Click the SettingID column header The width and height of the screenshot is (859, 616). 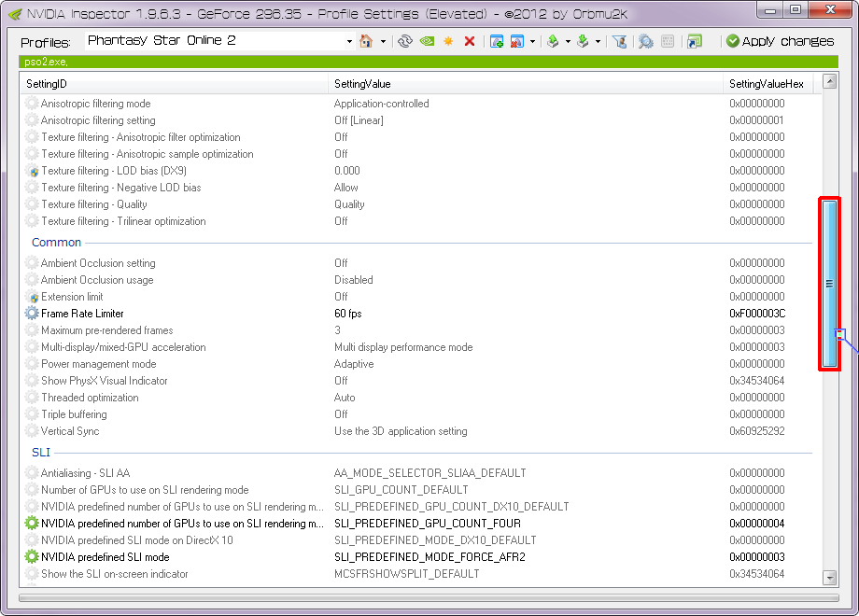[x=175, y=84]
